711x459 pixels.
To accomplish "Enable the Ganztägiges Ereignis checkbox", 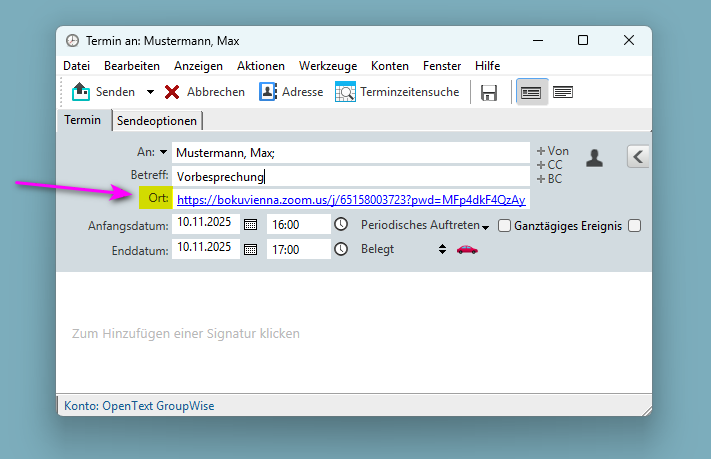I will 504,226.
